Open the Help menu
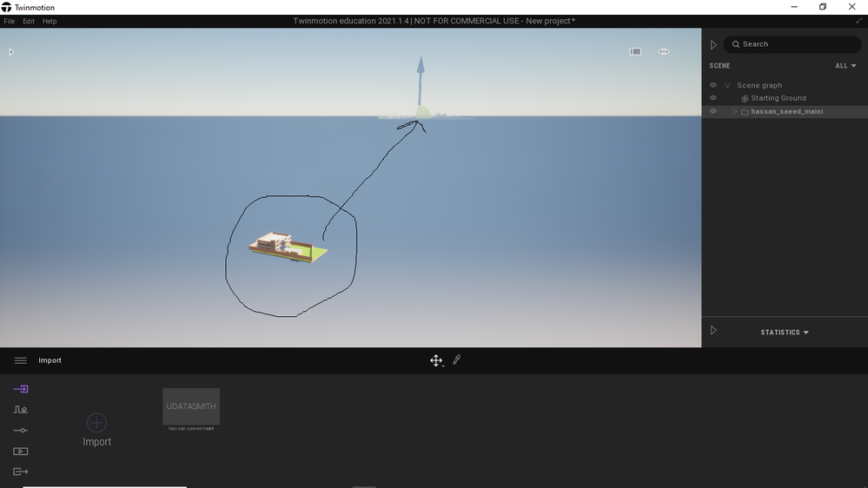 coord(50,21)
